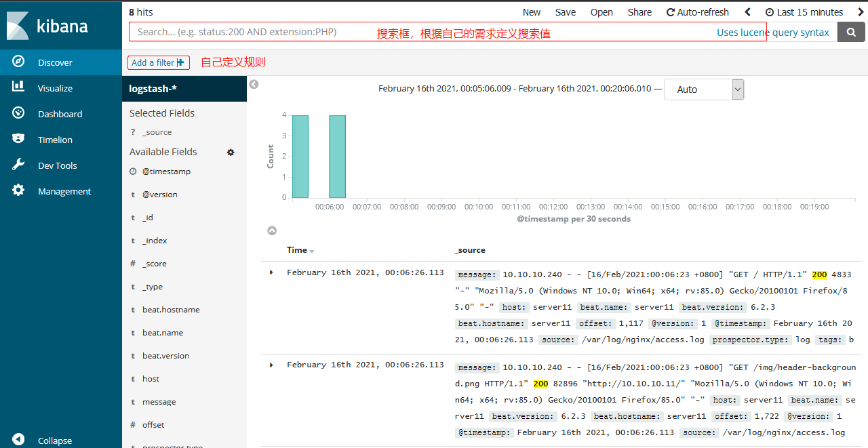868x448 pixels.
Task: Expand the first log row at 00:06:26.113
Action: click(x=272, y=272)
